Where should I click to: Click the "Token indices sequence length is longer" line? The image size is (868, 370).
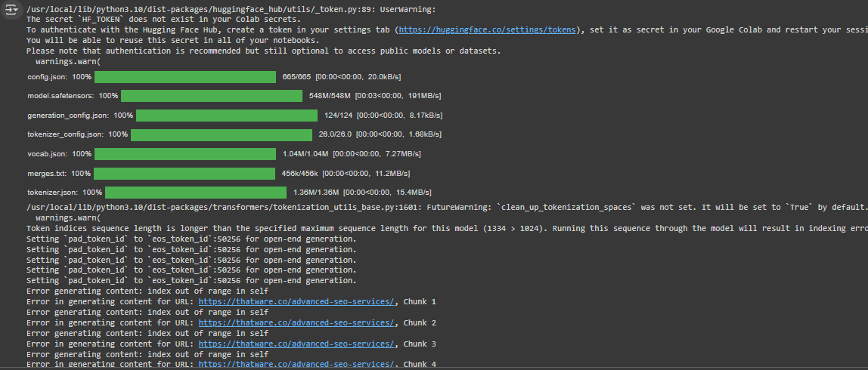point(448,228)
